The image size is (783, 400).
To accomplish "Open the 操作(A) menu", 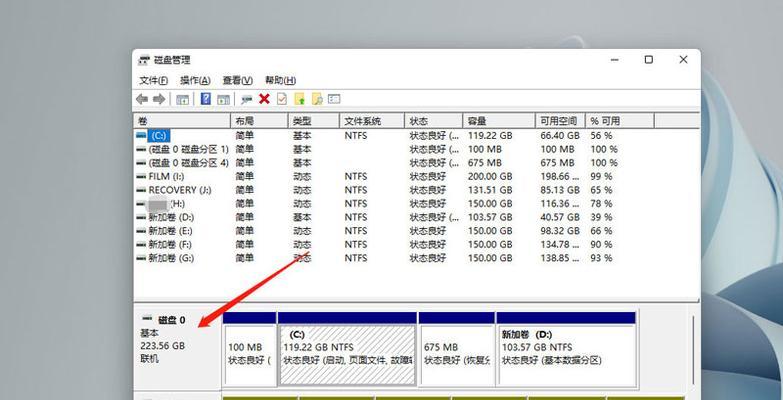I will (195, 80).
